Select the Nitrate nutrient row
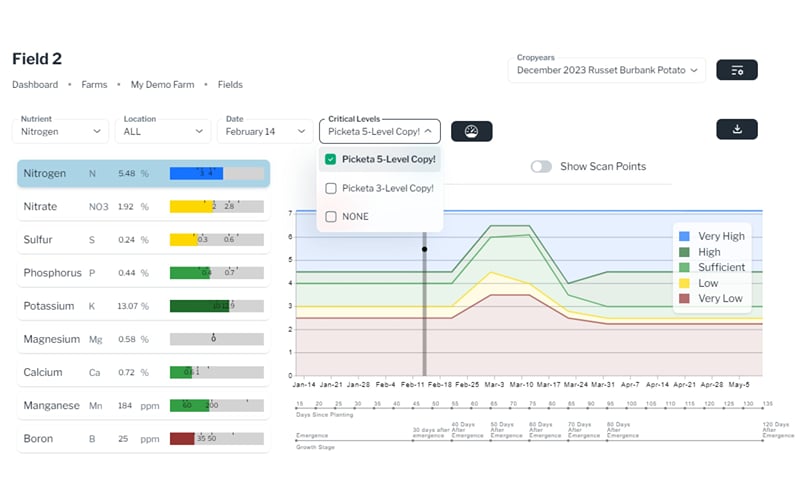This screenshot has width=809, height=501. [143, 206]
